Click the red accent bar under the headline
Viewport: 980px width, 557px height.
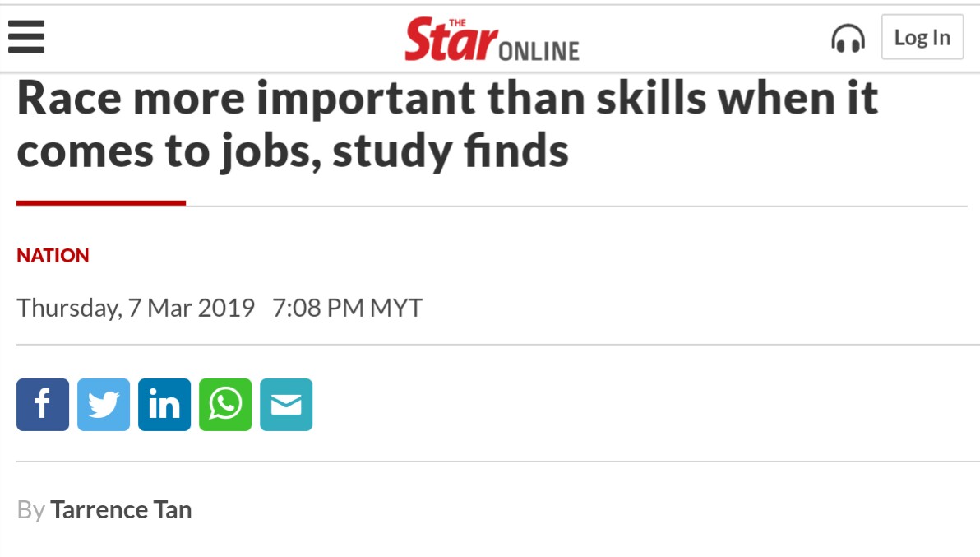(101, 202)
